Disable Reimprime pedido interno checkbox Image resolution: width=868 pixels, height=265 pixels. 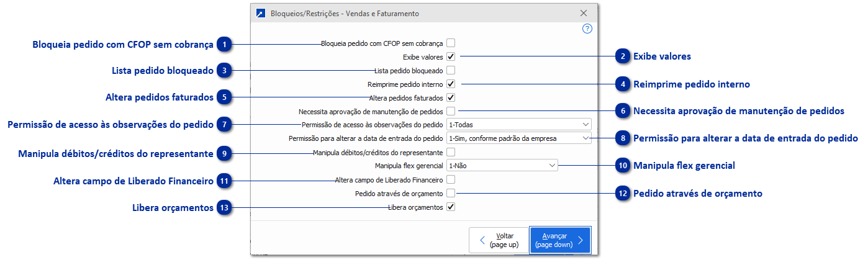point(451,84)
